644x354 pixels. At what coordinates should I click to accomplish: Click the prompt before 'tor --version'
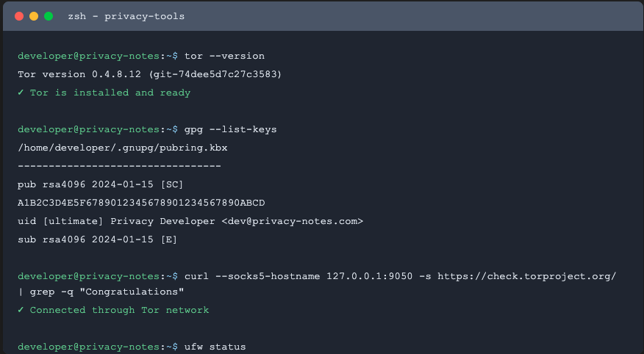point(98,56)
